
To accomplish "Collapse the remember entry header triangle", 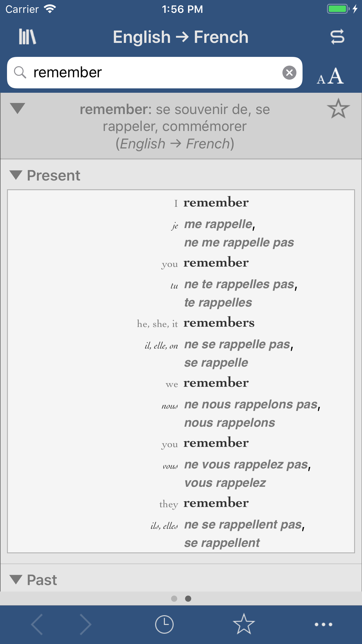I will (17, 108).
